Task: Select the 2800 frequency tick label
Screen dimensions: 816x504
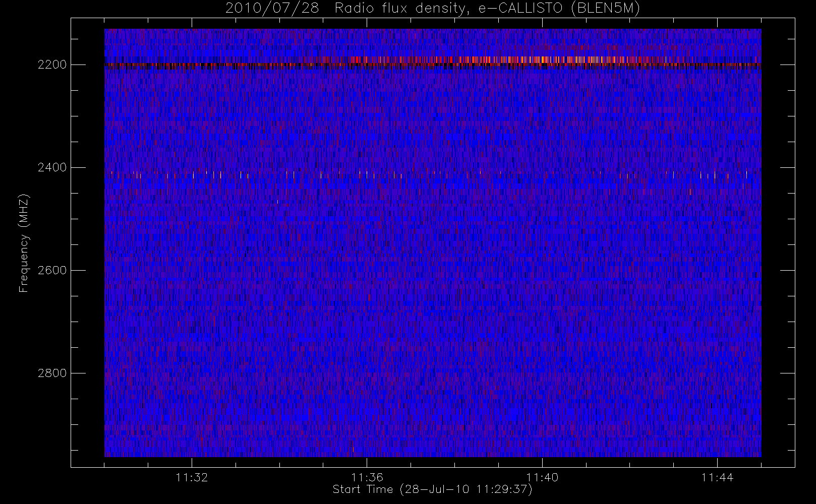Action: pyautogui.click(x=52, y=373)
